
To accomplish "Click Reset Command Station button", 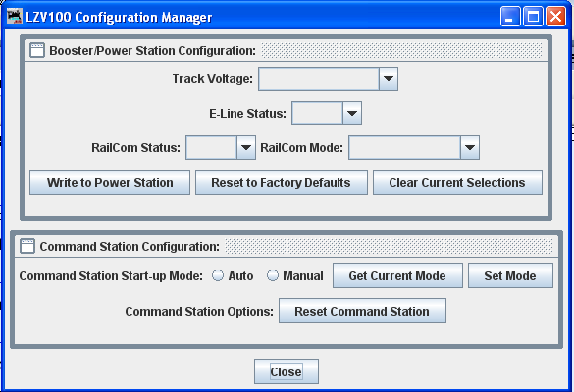I will (362, 311).
